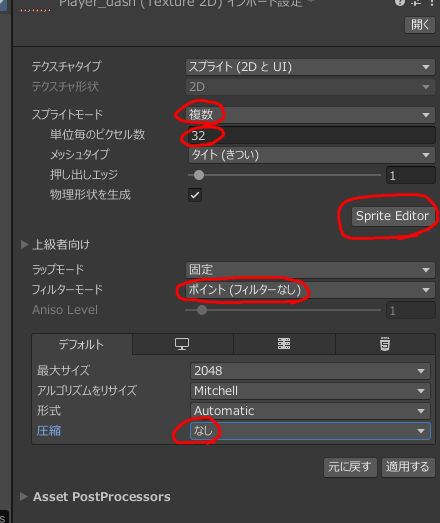Open the メッシュタイプ dropdown
Image resolution: width=440 pixels, height=523 pixels.
tap(312, 155)
